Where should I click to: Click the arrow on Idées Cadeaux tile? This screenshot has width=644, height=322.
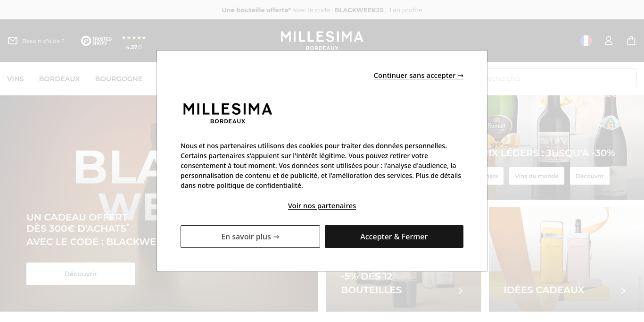[623, 291]
